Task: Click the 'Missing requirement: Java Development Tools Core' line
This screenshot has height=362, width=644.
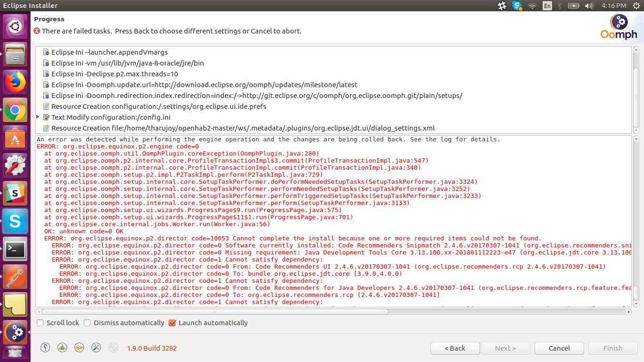Action: click(x=341, y=252)
